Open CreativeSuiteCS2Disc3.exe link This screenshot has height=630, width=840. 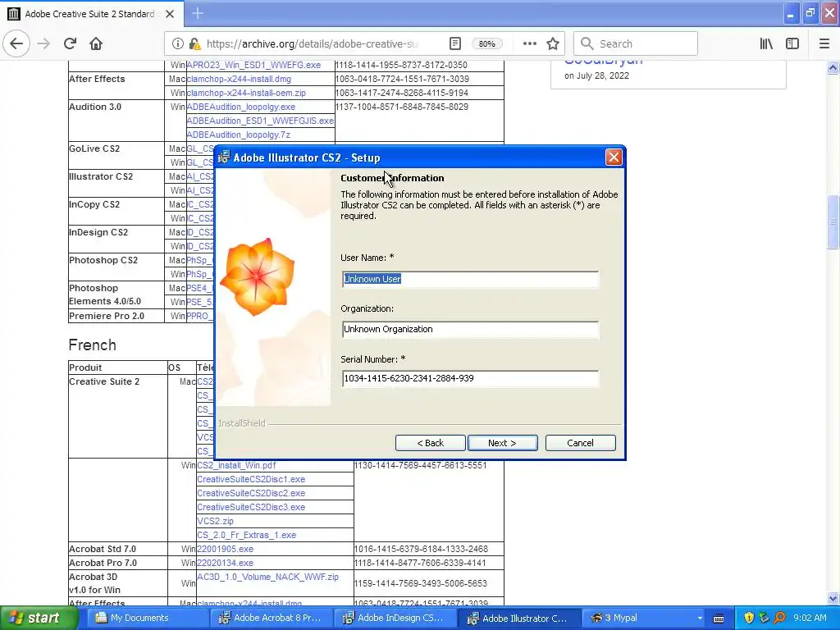click(251, 507)
